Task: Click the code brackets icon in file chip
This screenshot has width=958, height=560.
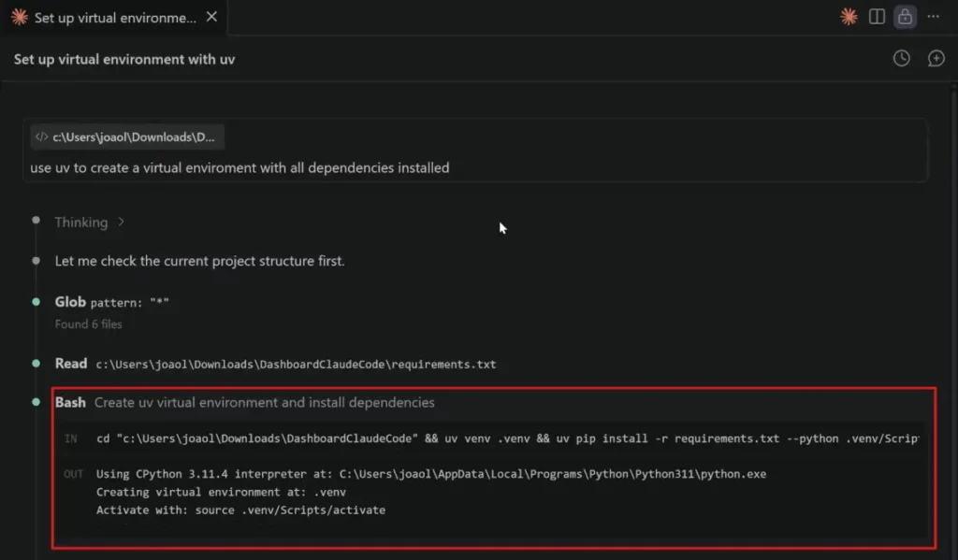Action: tap(41, 136)
